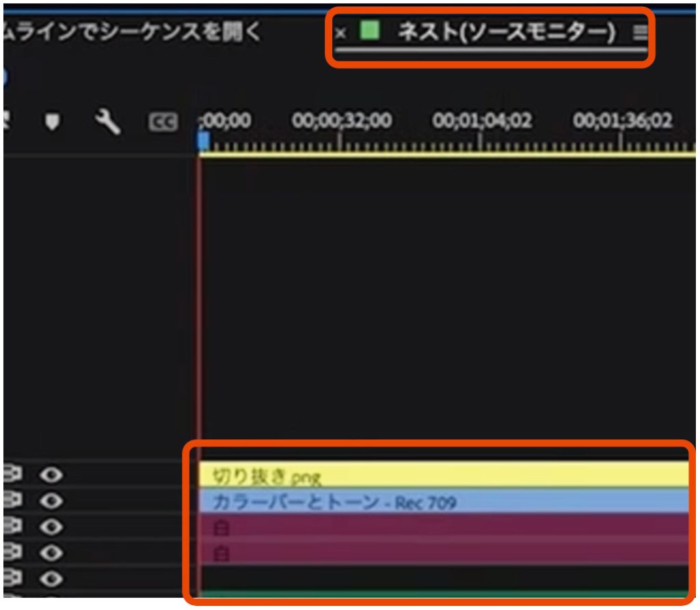Image resolution: width=700 pixels, height=610 pixels.
Task: Hide the 切り抜き.png track with eye icon
Action: point(51,474)
